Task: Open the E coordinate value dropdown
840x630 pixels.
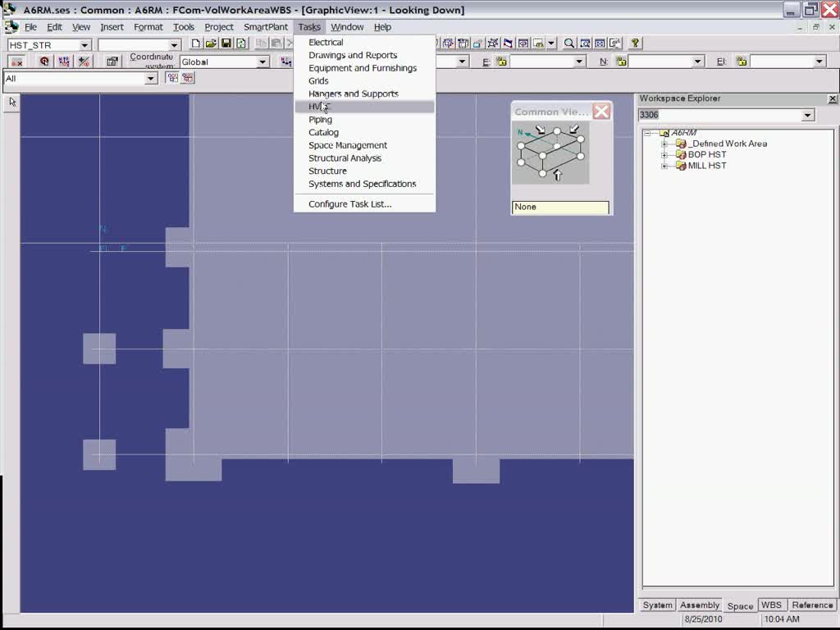Action: (x=578, y=62)
